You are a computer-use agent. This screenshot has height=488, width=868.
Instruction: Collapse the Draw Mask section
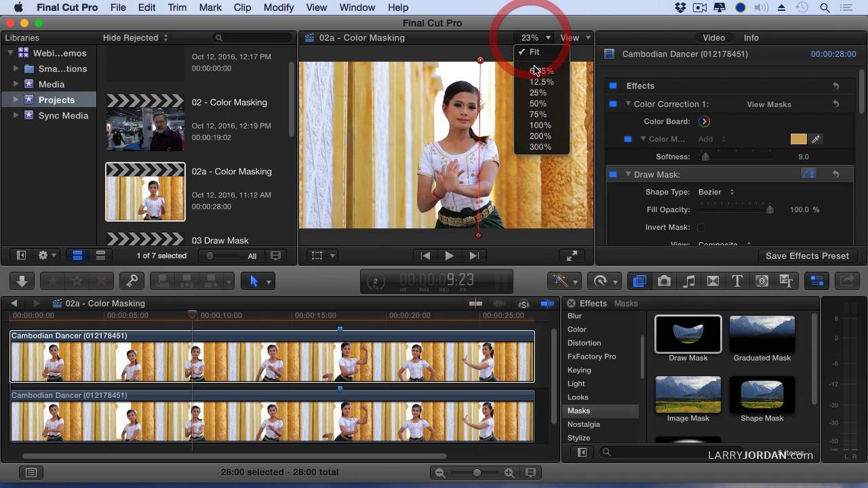627,174
